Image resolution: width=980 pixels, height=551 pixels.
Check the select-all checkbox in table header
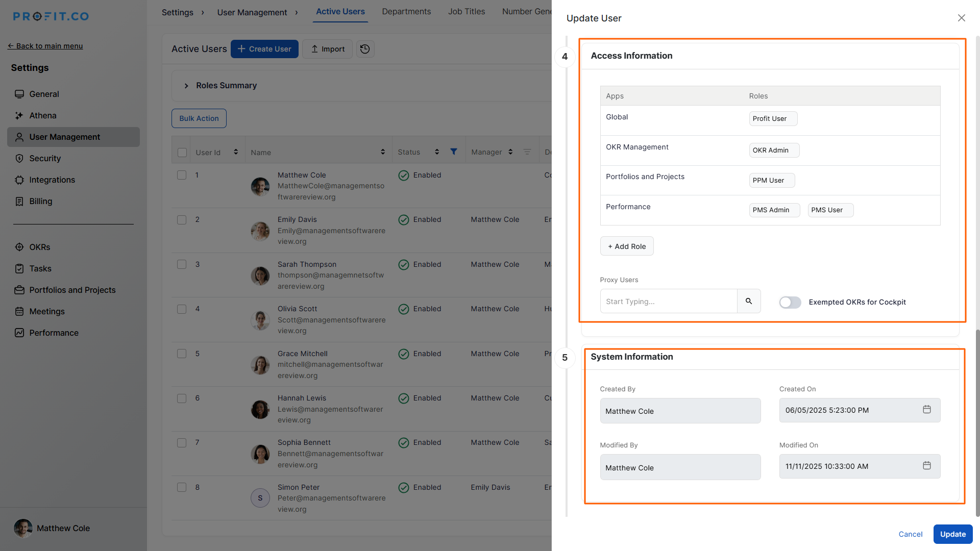[182, 152]
